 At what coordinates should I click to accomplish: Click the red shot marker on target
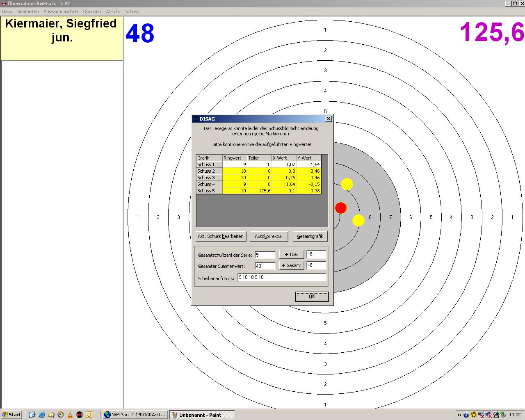340,208
